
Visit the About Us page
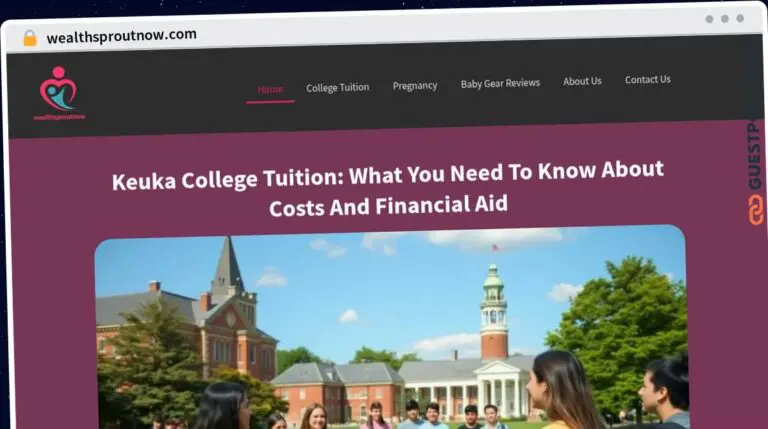click(x=582, y=81)
